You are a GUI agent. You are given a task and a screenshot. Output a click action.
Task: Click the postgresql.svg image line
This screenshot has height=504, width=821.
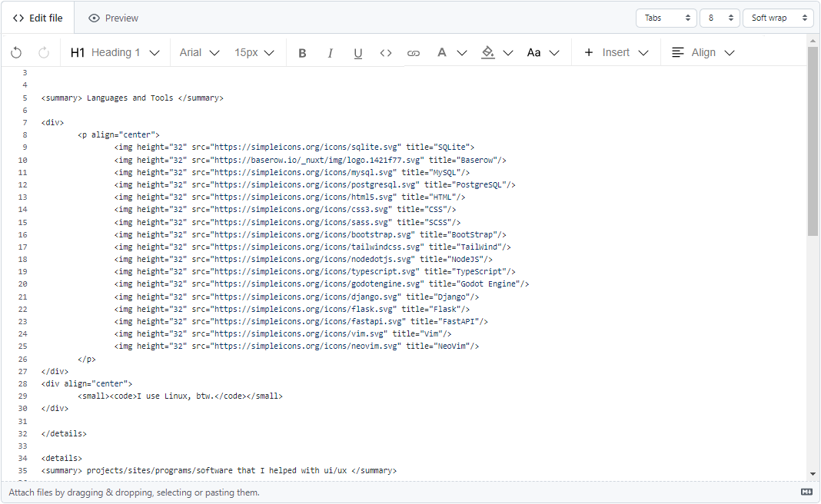click(314, 184)
